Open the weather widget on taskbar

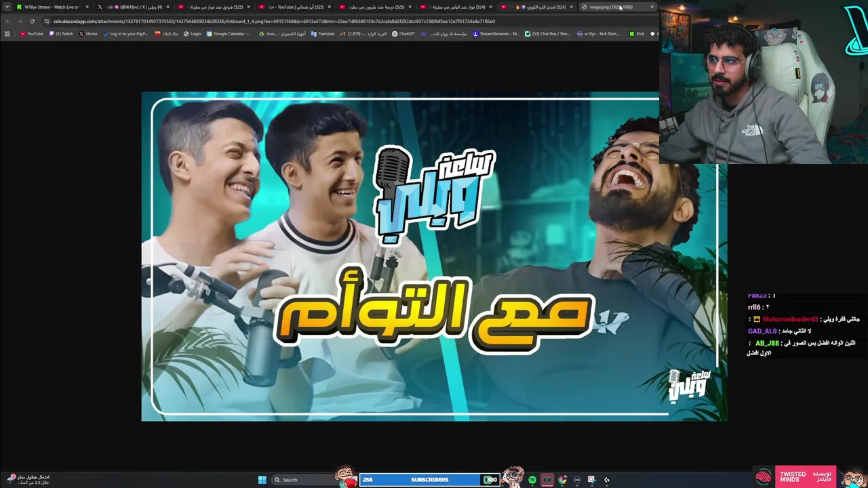(x=27, y=479)
